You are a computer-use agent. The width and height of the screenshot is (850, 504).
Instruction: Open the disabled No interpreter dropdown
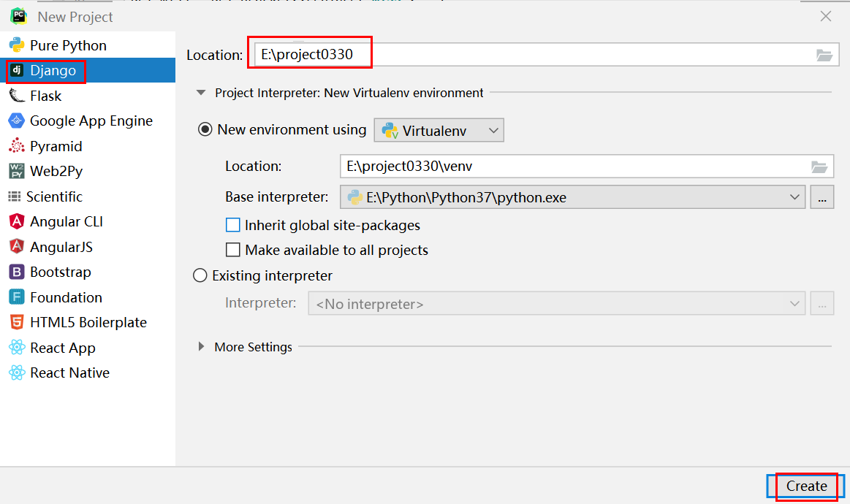point(557,303)
